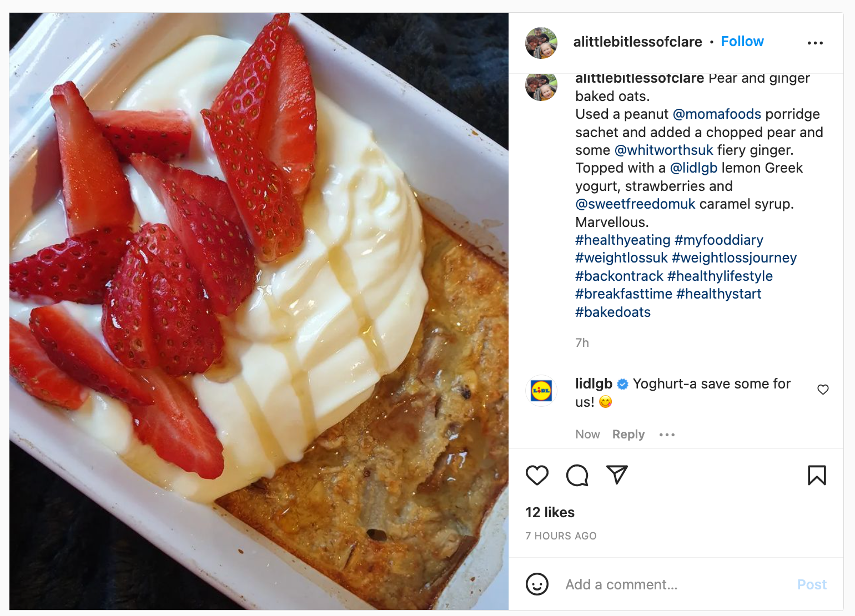The width and height of the screenshot is (855, 616).
Task: Open comments with the speech bubble icon
Action: (x=577, y=475)
